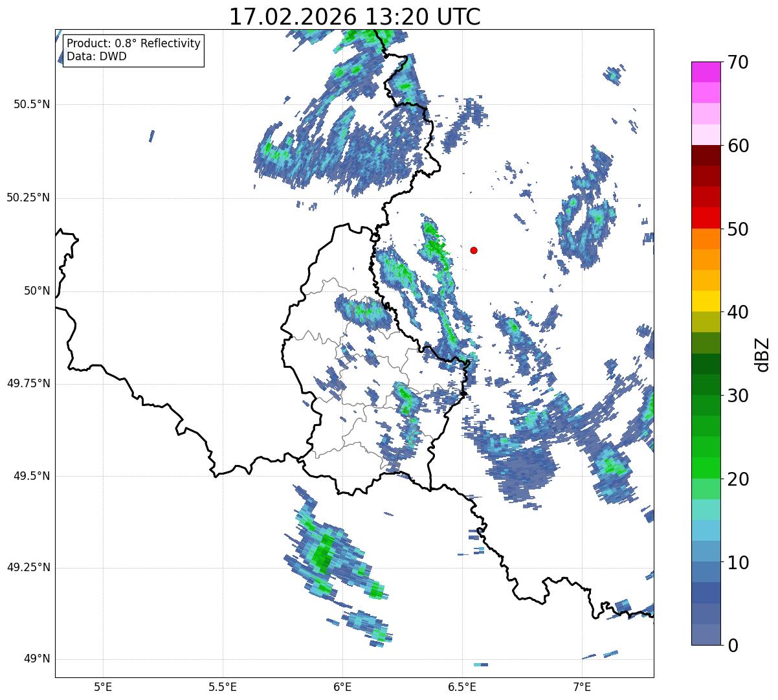
Task: Click the 49.25°N latitude label
Action: coord(28,567)
